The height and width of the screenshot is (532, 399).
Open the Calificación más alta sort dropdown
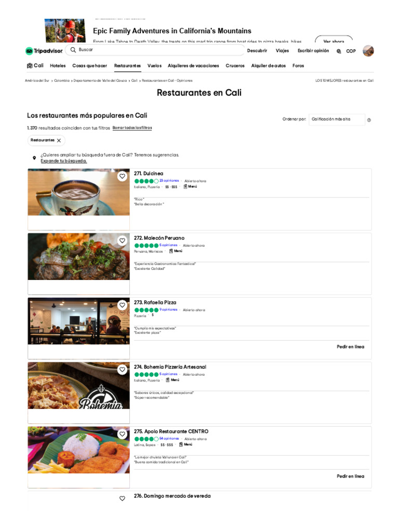(337, 119)
